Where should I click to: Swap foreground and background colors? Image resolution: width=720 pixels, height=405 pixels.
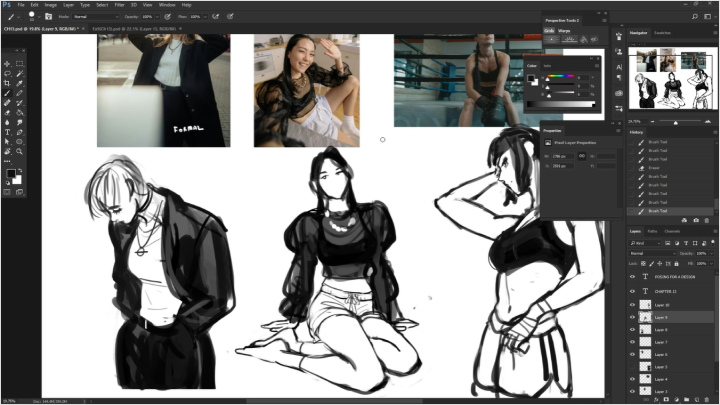click(20, 171)
